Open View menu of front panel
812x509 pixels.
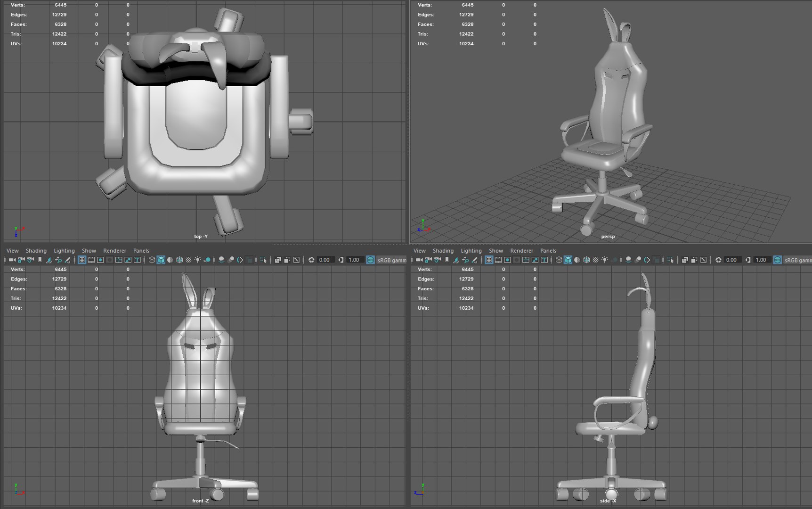13,251
